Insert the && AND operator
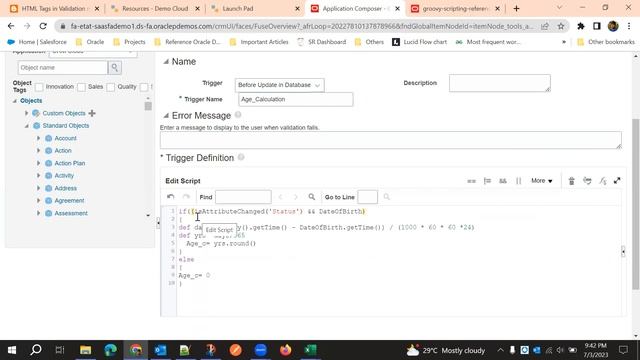Viewport: 640px width, 360px height. pos(503,181)
